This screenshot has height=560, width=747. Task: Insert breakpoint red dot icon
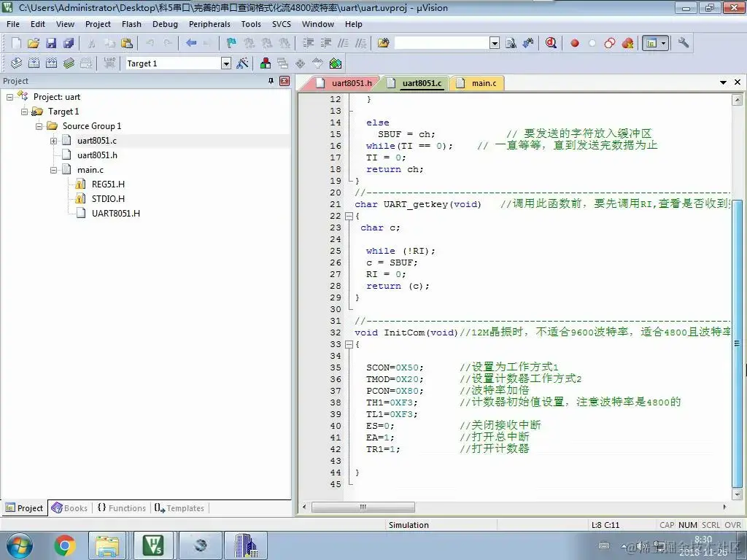575,43
